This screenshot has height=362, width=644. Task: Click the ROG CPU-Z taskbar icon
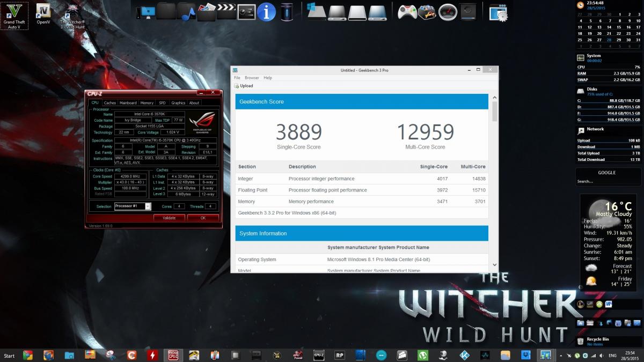point(173,355)
